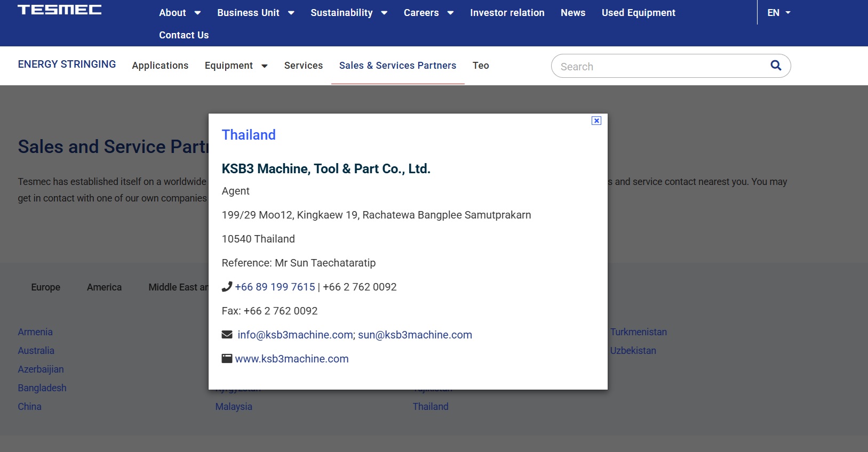
Task: Expand the About dropdown arrow
Action: pos(197,13)
